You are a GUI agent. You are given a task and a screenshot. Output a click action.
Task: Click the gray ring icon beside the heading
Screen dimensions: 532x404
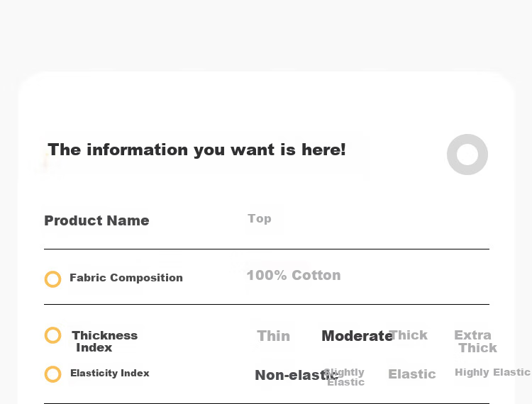pos(467,155)
